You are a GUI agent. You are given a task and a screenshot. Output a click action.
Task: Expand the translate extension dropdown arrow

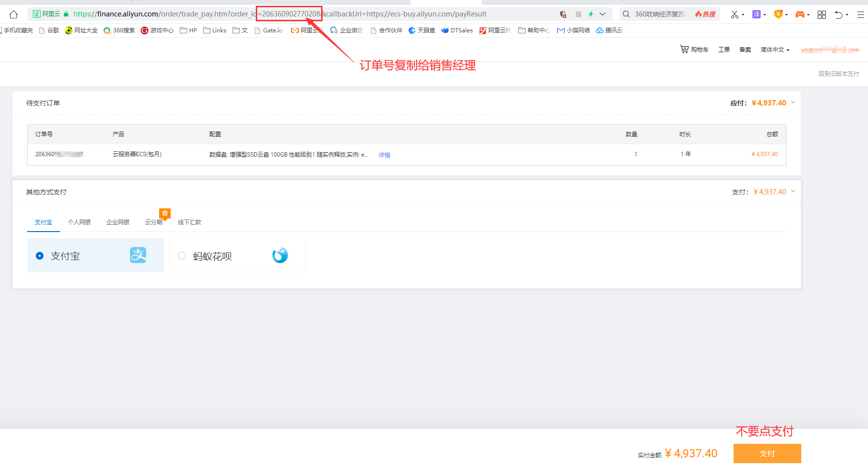765,15
